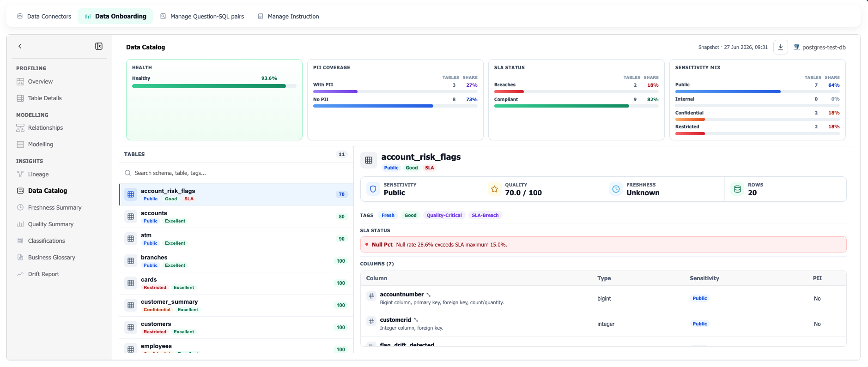This screenshot has width=868, height=367.
Task: Click edit pencil next to accountnumber column
Action: click(x=429, y=295)
